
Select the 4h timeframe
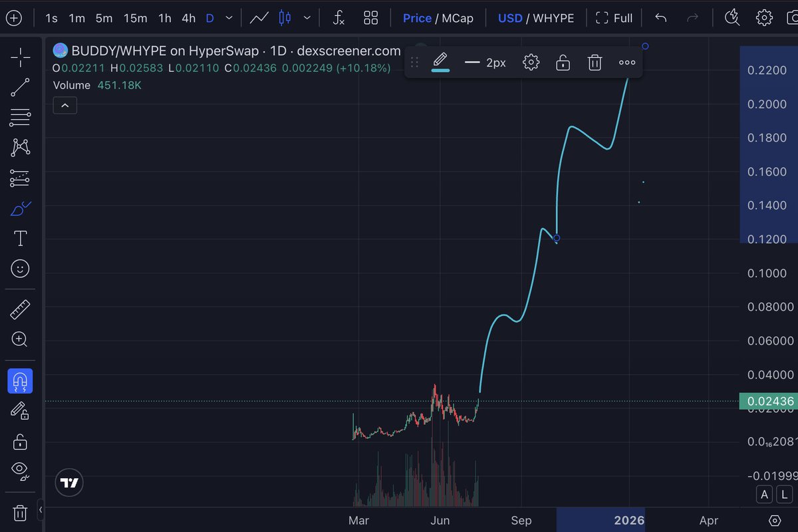point(189,18)
